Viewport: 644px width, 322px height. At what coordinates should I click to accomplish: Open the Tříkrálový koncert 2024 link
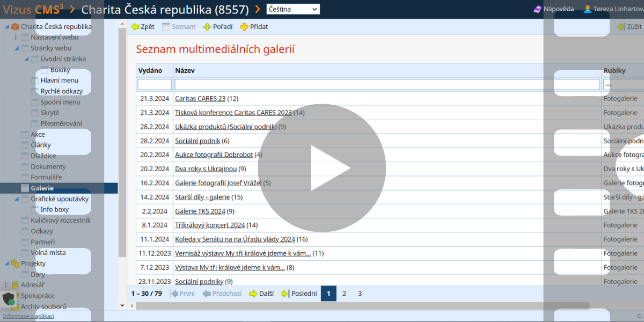(210, 225)
